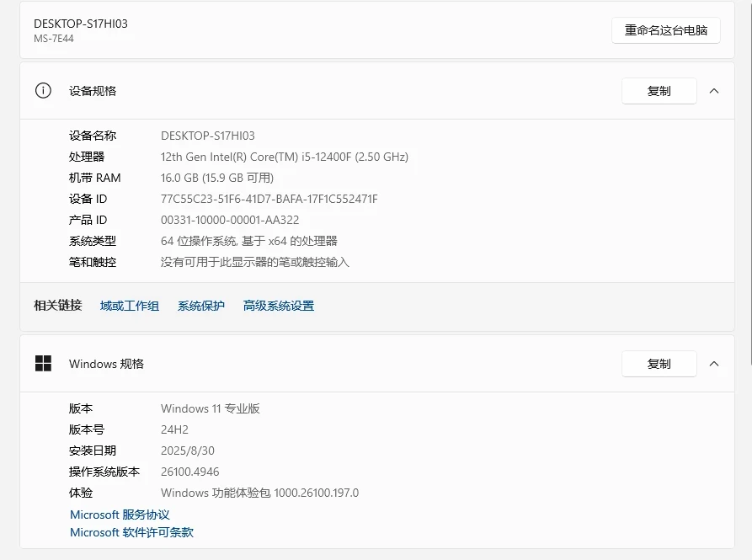The image size is (752, 560).
Task: Click the DESKTOP-S17HI03 header title
Action: click(81, 24)
